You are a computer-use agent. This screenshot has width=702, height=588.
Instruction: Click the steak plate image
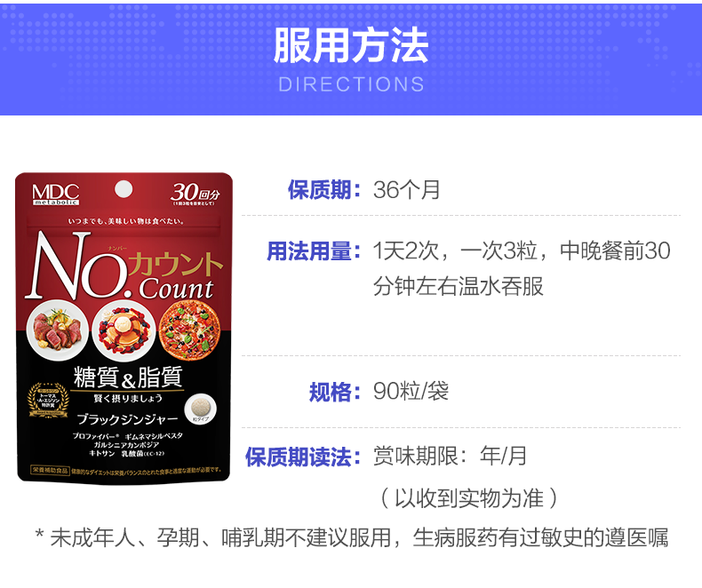pos(57,330)
